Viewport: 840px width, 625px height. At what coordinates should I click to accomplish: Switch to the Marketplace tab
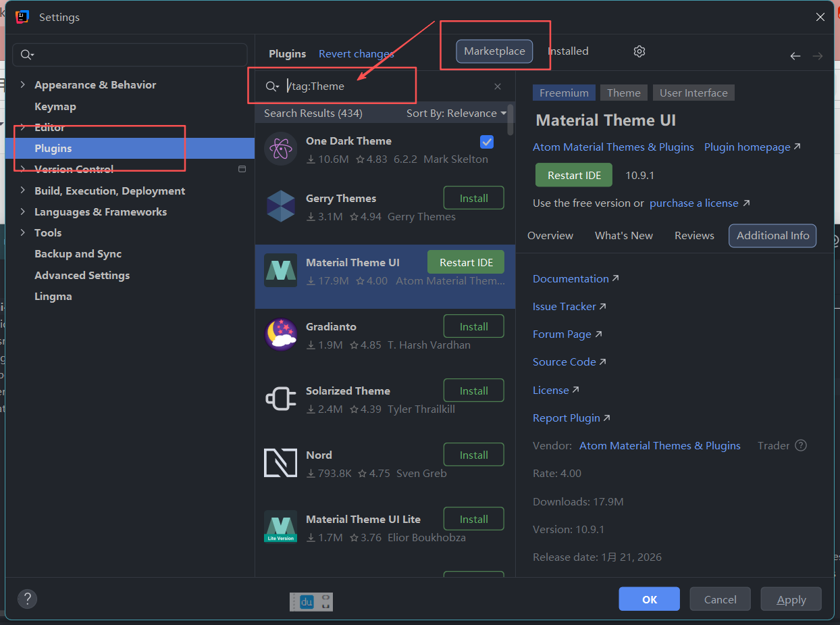[494, 51]
